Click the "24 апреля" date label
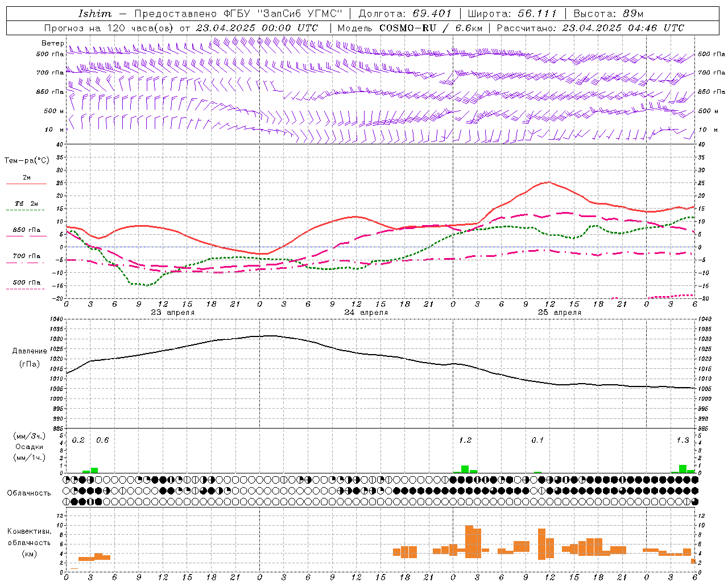Viewport: 728px width, 582px height. click(366, 313)
